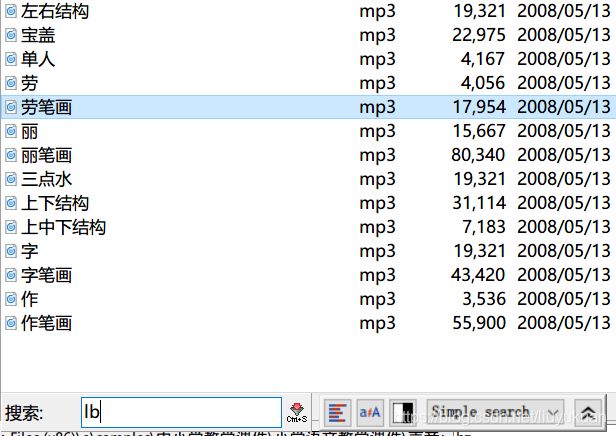The image size is (616, 436).
Task: Select the file named 作笔画
Action: coord(46,323)
